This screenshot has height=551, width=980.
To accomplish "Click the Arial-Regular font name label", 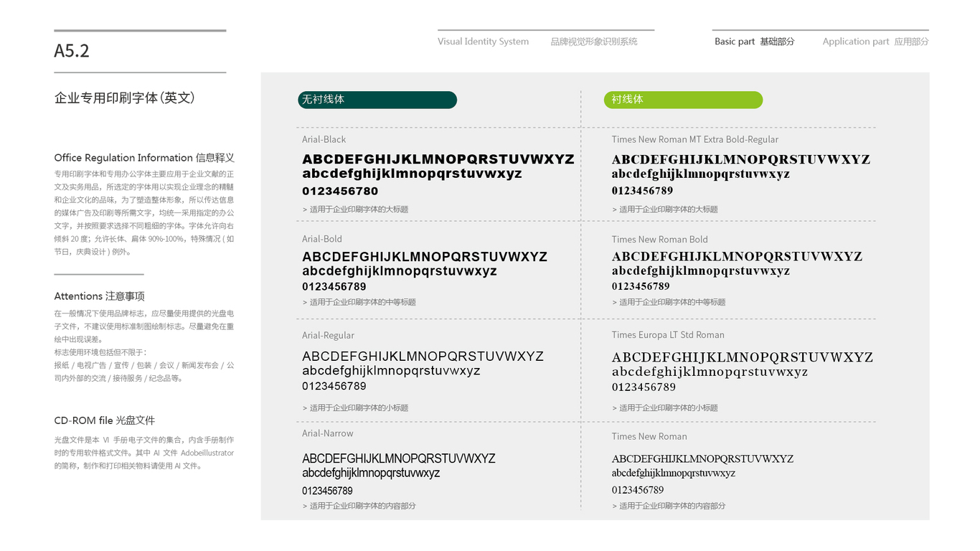I will click(x=328, y=335).
